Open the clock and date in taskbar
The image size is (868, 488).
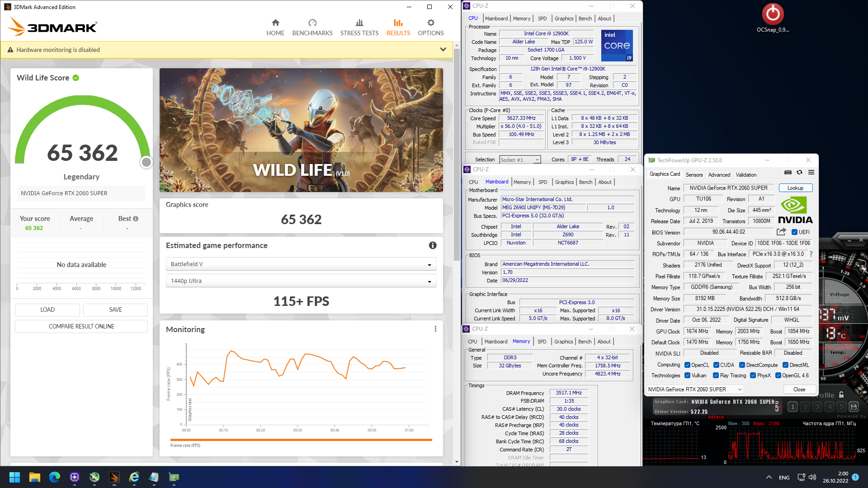(836, 477)
